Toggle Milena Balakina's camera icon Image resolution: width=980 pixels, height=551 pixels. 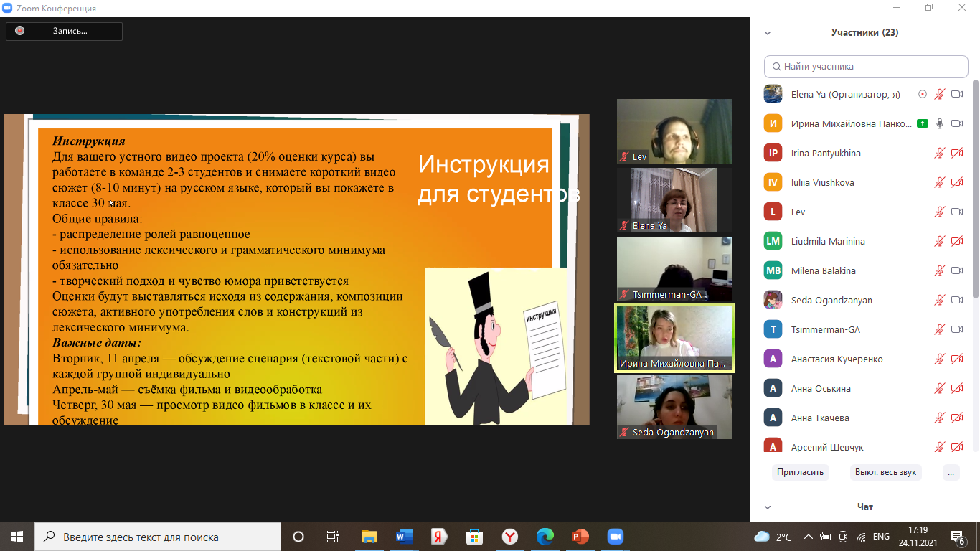(x=956, y=270)
